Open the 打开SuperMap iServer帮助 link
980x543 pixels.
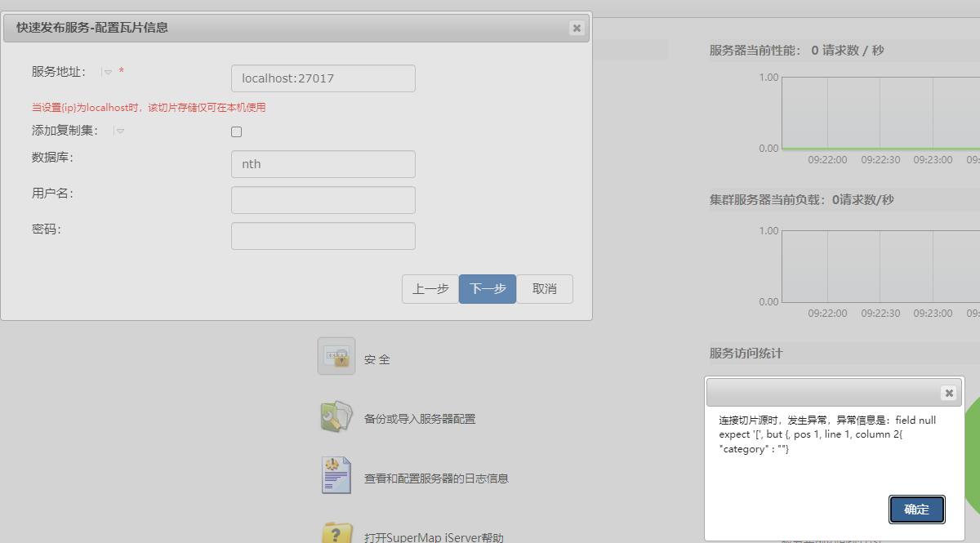[x=434, y=538]
